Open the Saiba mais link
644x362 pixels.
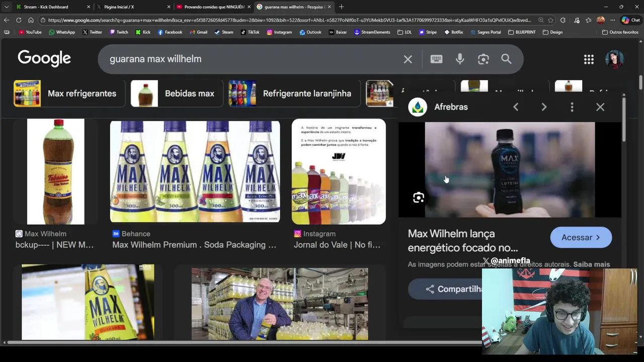(591, 264)
